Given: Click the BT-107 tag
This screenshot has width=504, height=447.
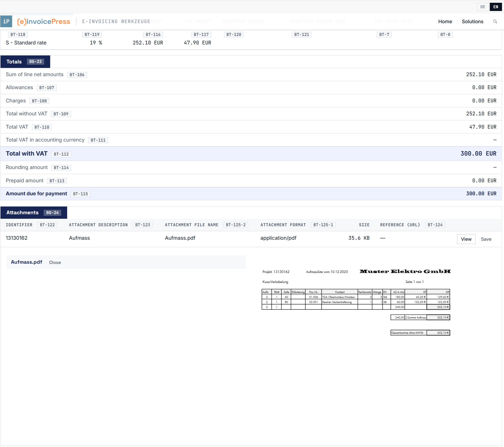Looking at the screenshot, I should coord(46,88).
